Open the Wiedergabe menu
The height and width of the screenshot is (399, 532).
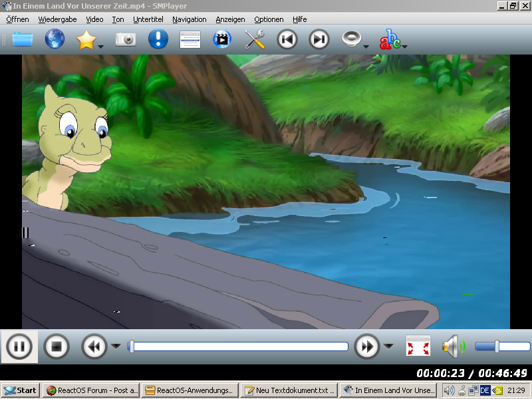point(57,19)
